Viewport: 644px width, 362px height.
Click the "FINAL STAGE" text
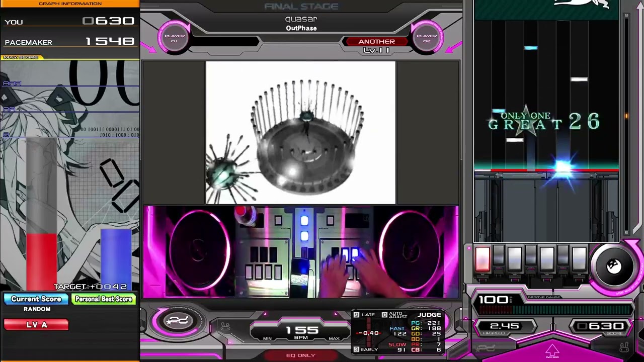(301, 6)
